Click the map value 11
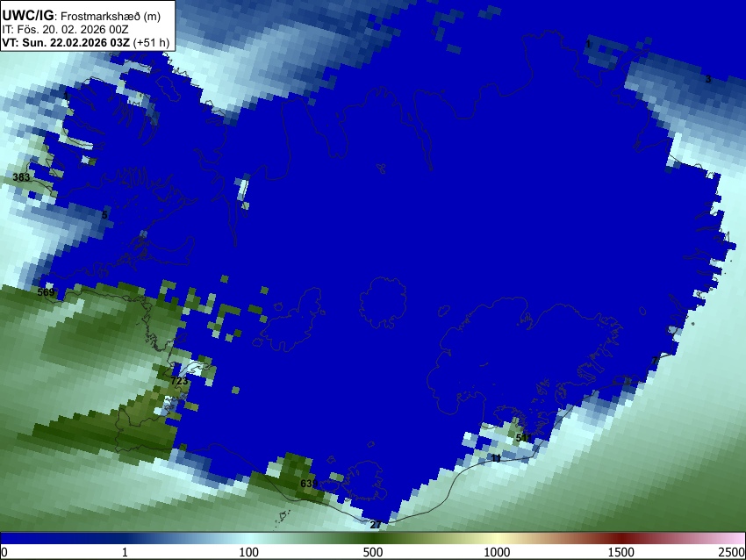The image size is (746, 560). [x=496, y=459]
